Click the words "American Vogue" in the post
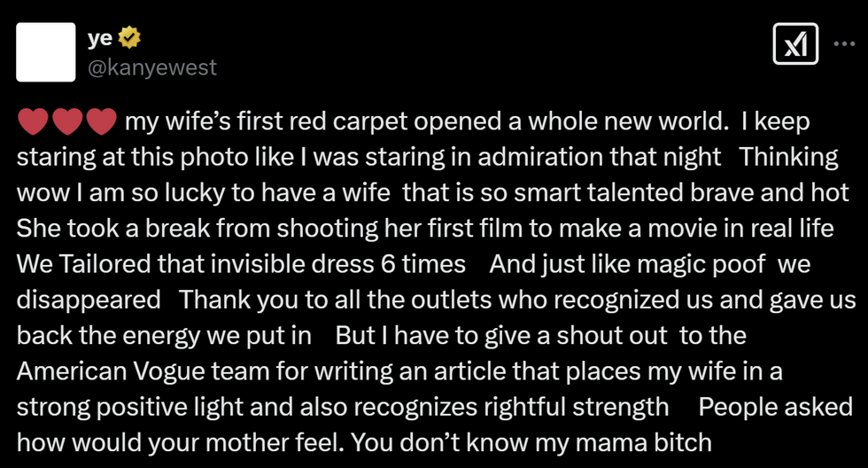The width and height of the screenshot is (868, 468). (x=111, y=371)
